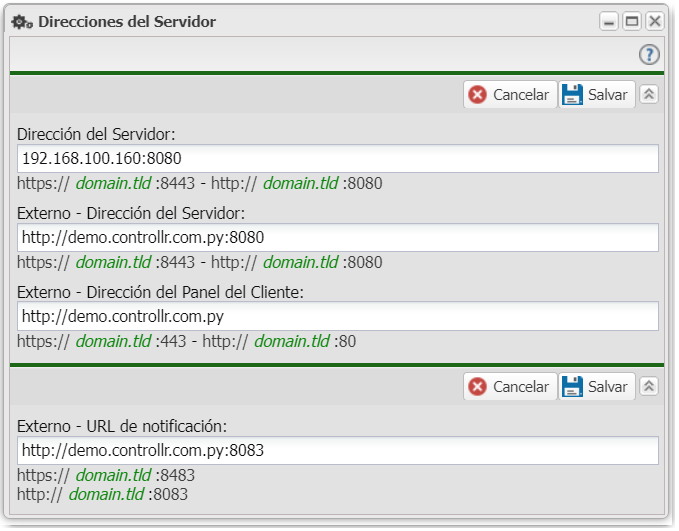The width and height of the screenshot is (679, 531).
Task: Click the gears icon in the title bar
Action: click(x=21, y=21)
